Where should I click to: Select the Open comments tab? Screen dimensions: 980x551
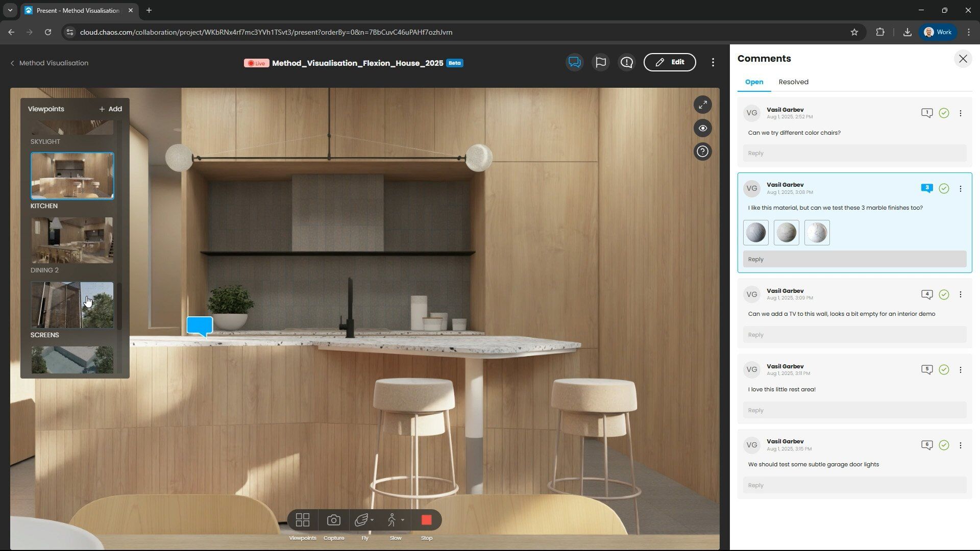click(x=754, y=82)
